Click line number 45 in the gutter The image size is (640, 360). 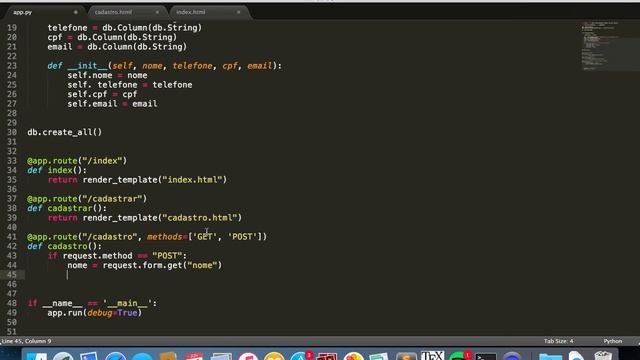click(12, 275)
